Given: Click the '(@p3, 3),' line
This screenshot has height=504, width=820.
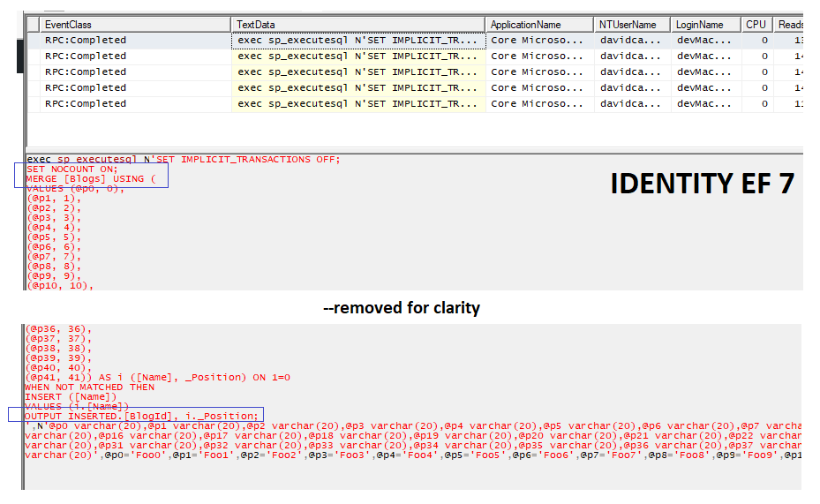Looking at the screenshot, I should coord(54,217).
